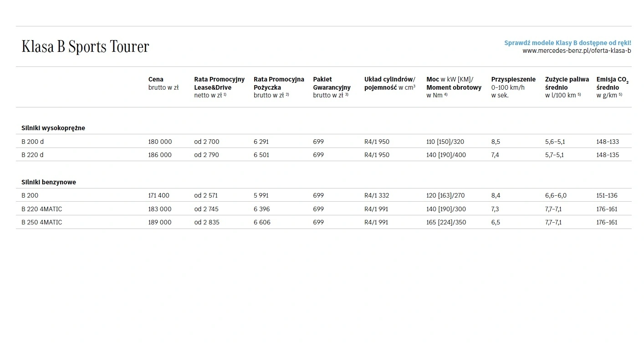This screenshot has height=346, width=644.
Task: Select the 'B 220 4MATIC' model name
Action: pos(41,209)
